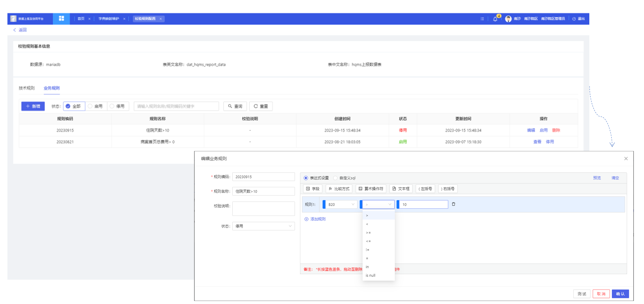Screen dimensions: 644x304
Task: Open the 字典映射维护 header tab
Action: click(109, 19)
